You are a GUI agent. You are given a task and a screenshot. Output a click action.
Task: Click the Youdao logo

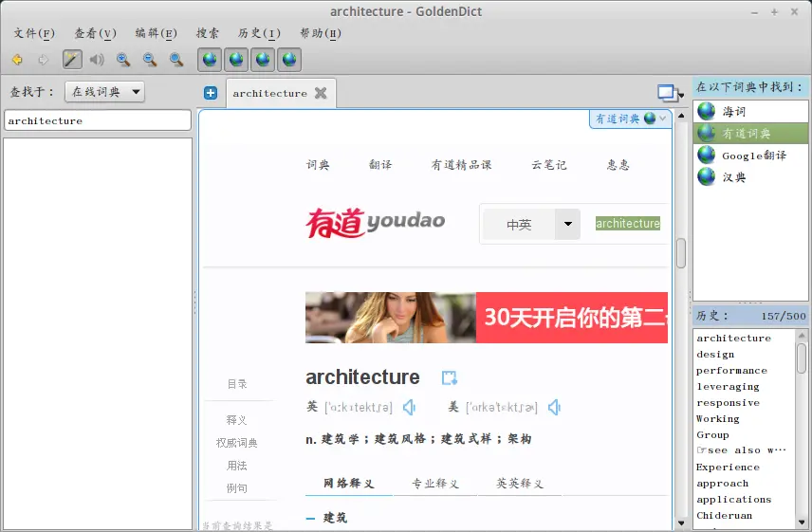coord(376,223)
